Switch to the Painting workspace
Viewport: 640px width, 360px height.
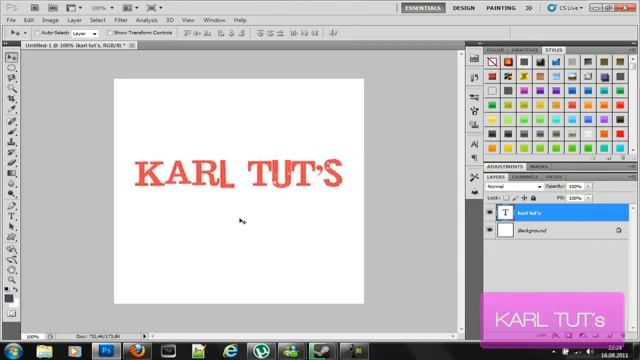(x=501, y=8)
